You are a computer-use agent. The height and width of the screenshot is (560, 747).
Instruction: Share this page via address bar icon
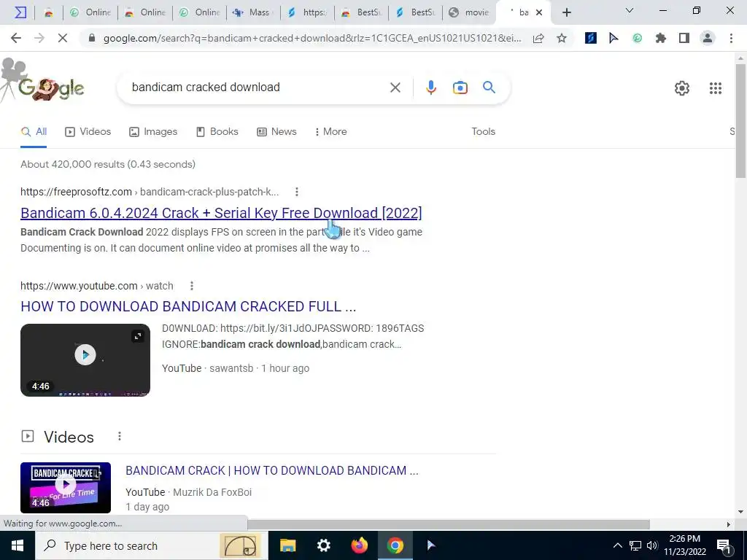point(538,38)
